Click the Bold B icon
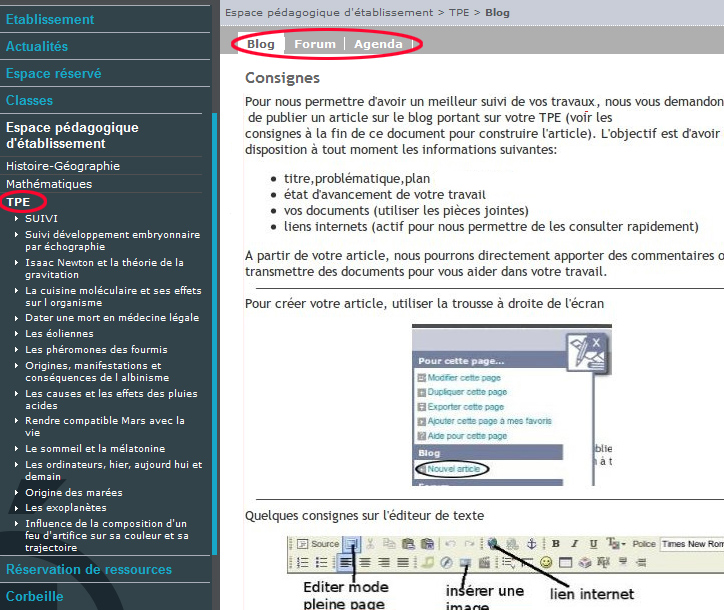The width and height of the screenshot is (724, 610). point(556,544)
